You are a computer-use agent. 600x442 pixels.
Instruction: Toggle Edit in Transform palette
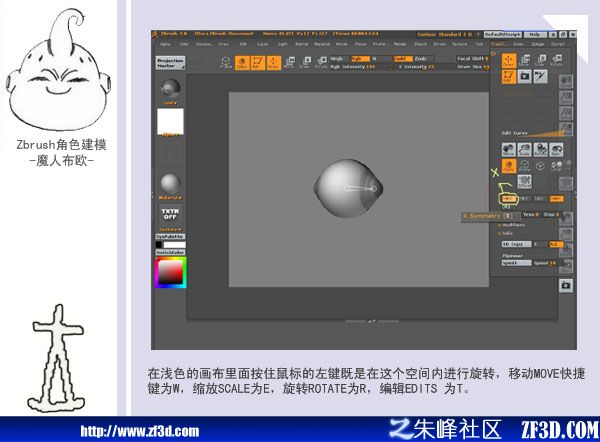click(509, 77)
